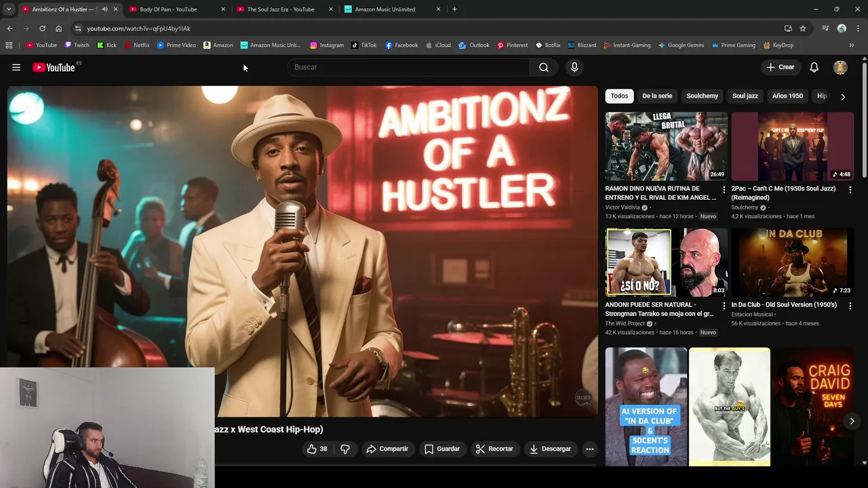Open YouTube notifications bell

[x=814, y=67]
